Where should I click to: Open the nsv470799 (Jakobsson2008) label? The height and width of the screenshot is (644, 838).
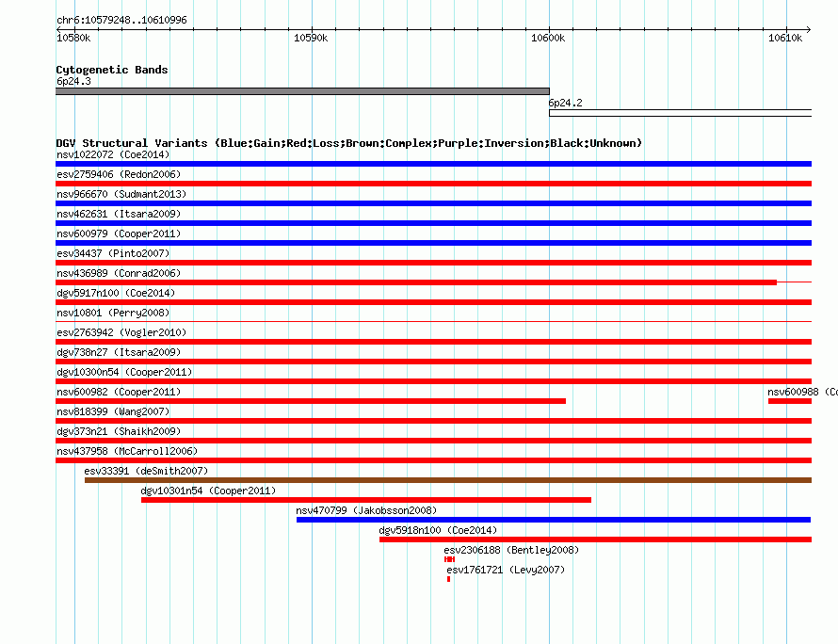pos(366,511)
